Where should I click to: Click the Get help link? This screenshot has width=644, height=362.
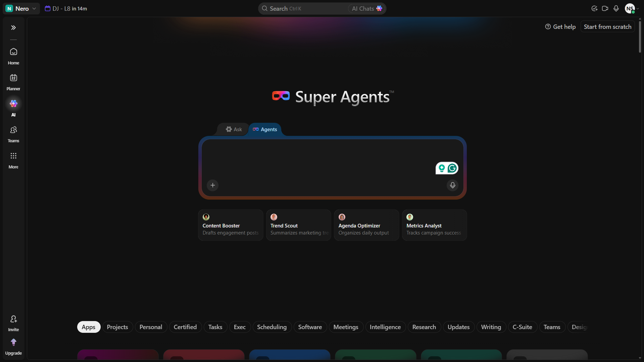click(x=560, y=27)
